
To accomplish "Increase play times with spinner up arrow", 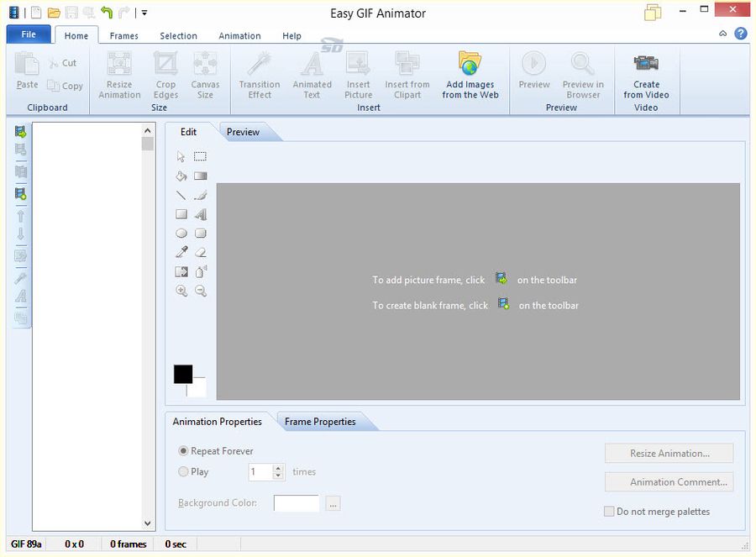I will [278, 468].
